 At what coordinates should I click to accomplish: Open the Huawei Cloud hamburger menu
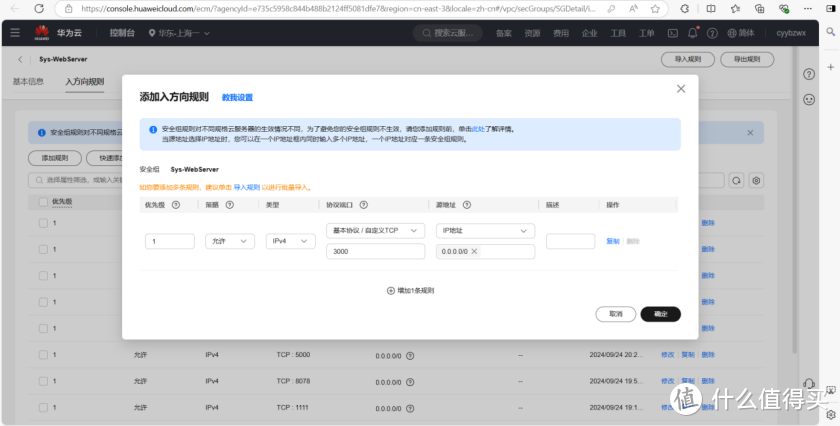click(15, 33)
